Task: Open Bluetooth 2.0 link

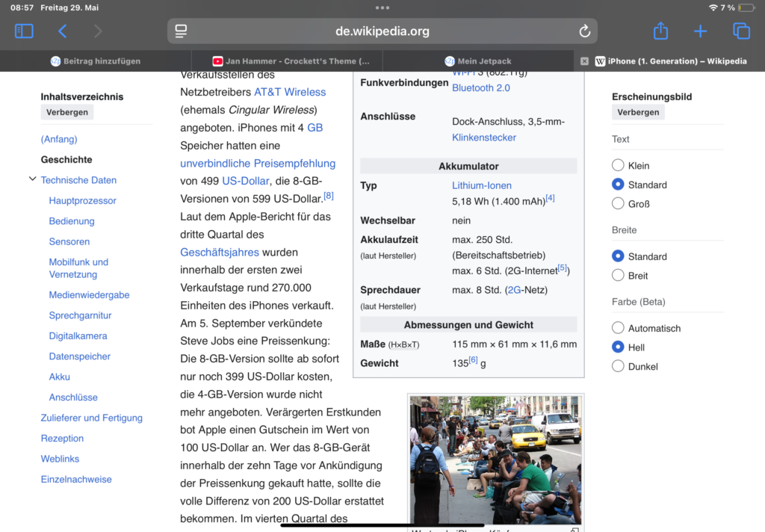Action: (x=480, y=88)
